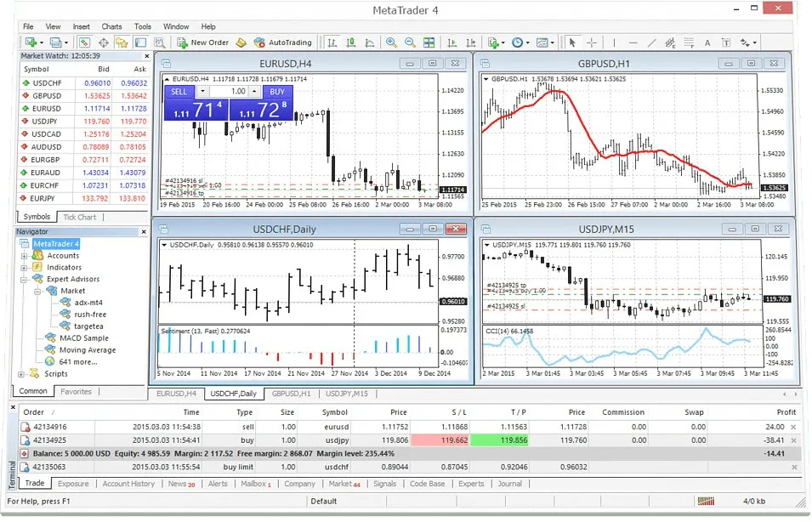Open a new chart from the toolbar
Screen dimensions: 812x522
click(x=31, y=43)
